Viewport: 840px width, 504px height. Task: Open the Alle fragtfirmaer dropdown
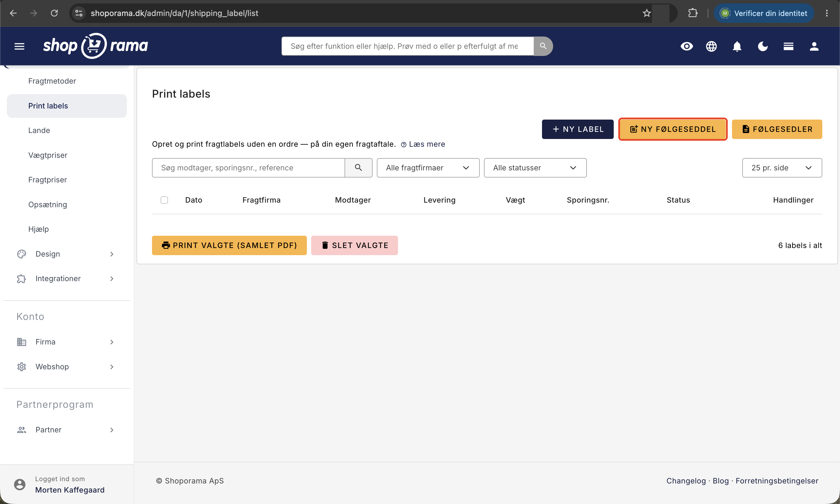[x=428, y=168]
